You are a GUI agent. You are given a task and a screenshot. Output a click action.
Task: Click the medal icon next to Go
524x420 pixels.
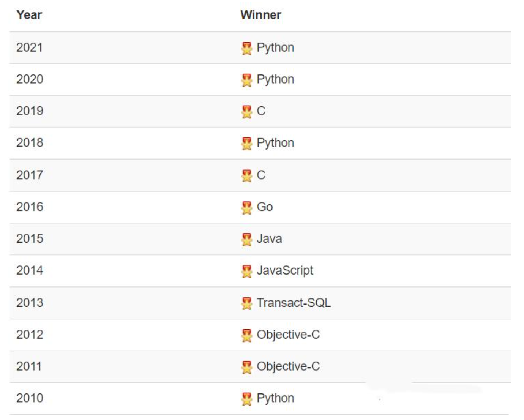[x=246, y=208]
